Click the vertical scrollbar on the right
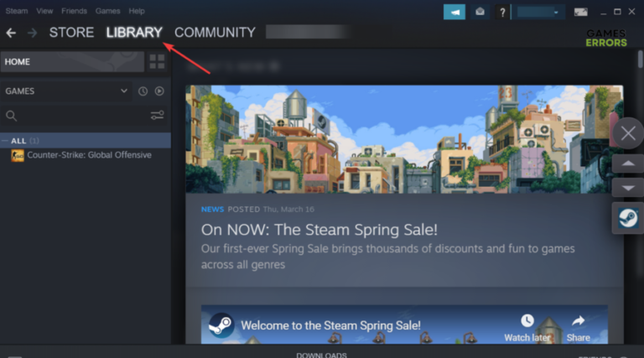644x358 pixels. (641, 60)
